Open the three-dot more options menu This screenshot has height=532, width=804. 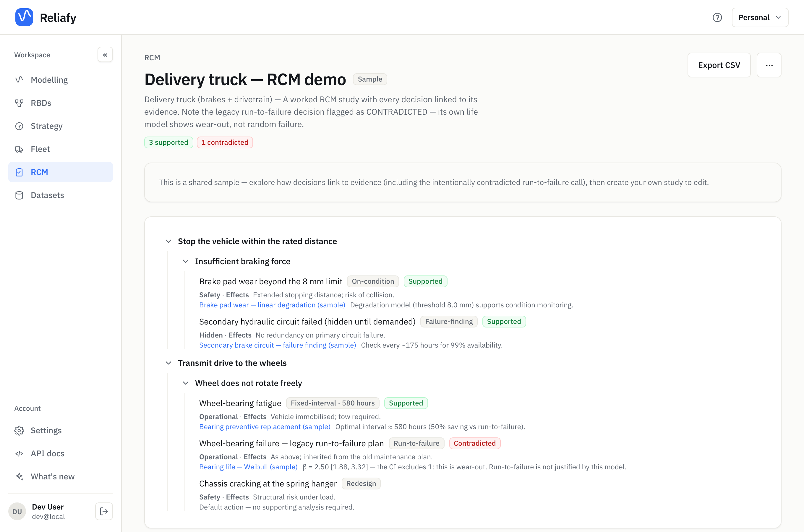(769, 65)
